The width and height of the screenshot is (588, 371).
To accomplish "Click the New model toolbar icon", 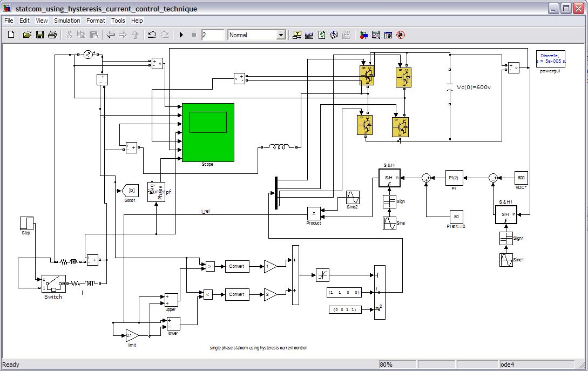I will click(11, 35).
